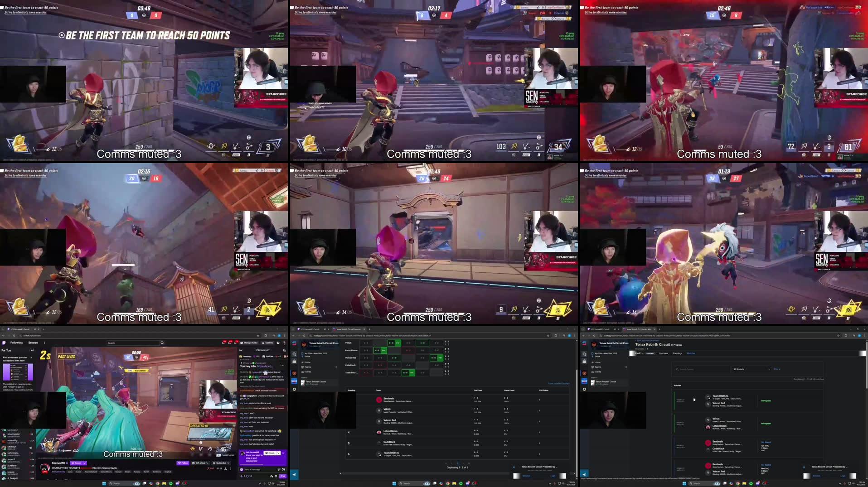Viewport: 868px width, 487px height.
Task: Open Filter dropdown beside All Rounds
Action: (777, 369)
